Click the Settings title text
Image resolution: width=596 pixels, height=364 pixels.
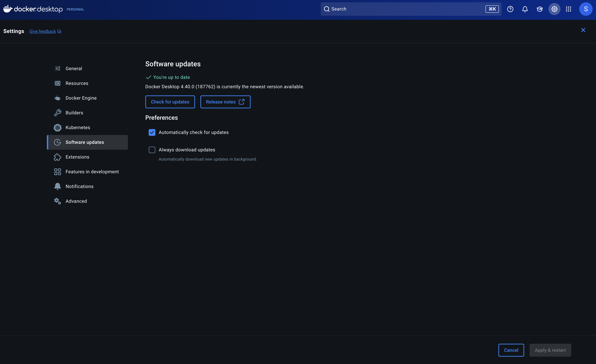pos(14,31)
